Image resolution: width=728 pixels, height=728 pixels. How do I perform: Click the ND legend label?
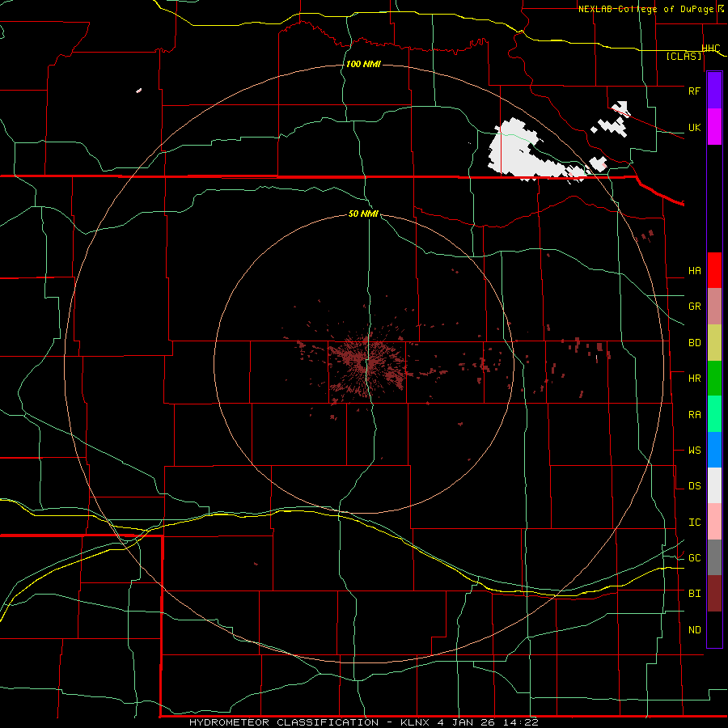click(x=694, y=630)
